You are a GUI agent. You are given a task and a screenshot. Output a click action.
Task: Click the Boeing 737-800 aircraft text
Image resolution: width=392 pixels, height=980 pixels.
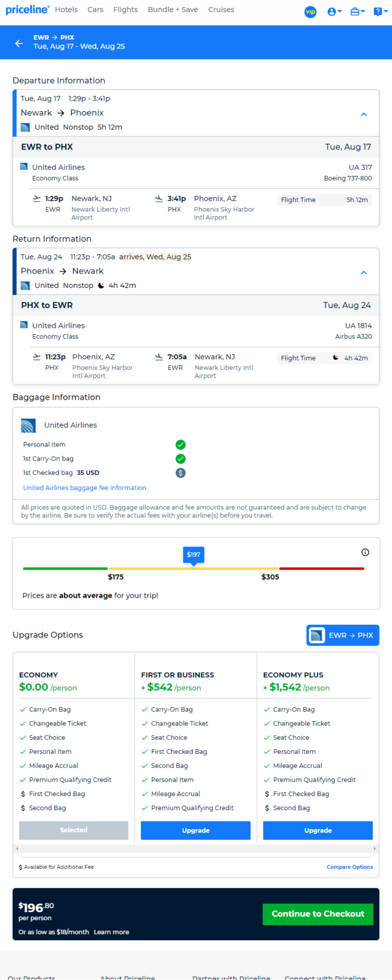348,179
